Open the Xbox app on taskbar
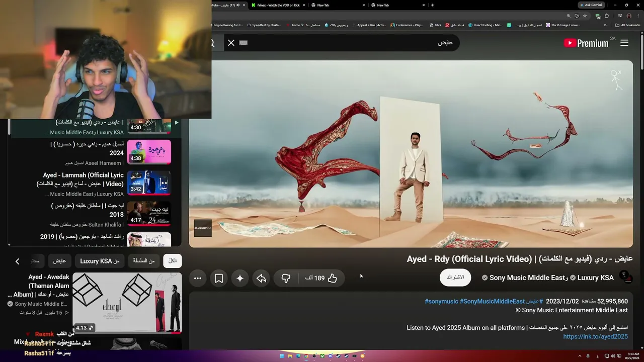This screenshot has width=644, height=362. [x=323, y=356]
